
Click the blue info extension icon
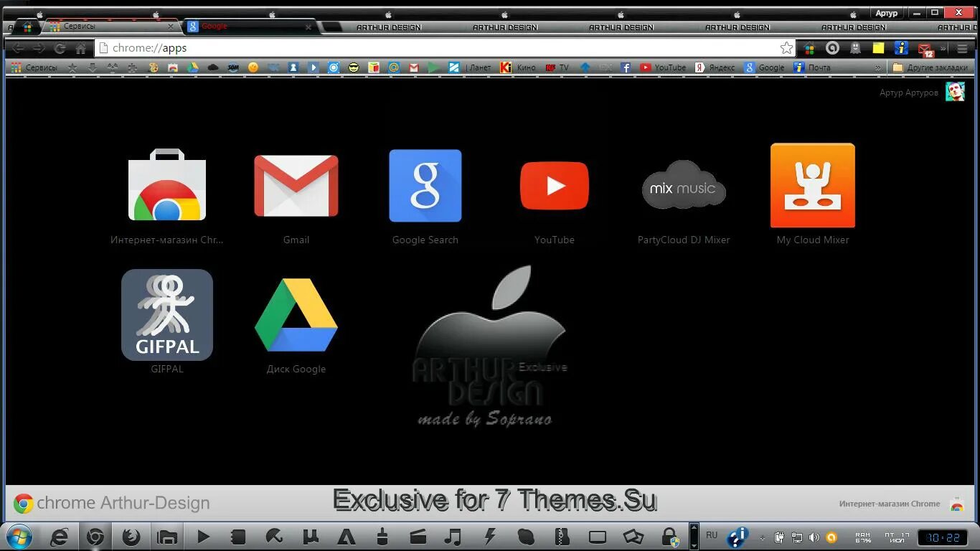click(902, 48)
